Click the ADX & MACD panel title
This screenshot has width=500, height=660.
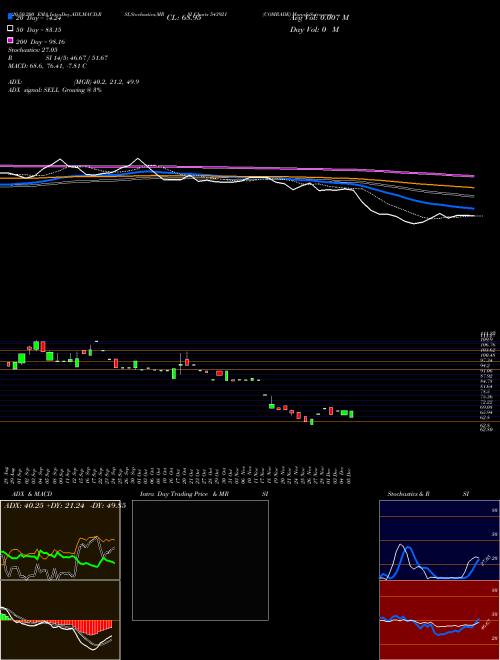coord(32,494)
